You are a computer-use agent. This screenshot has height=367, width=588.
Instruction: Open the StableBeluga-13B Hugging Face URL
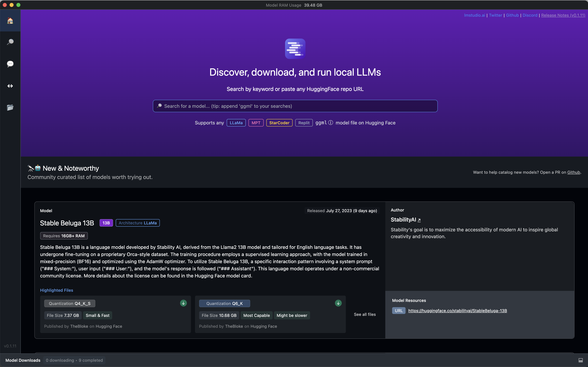pyautogui.click(x=457, y=311)
